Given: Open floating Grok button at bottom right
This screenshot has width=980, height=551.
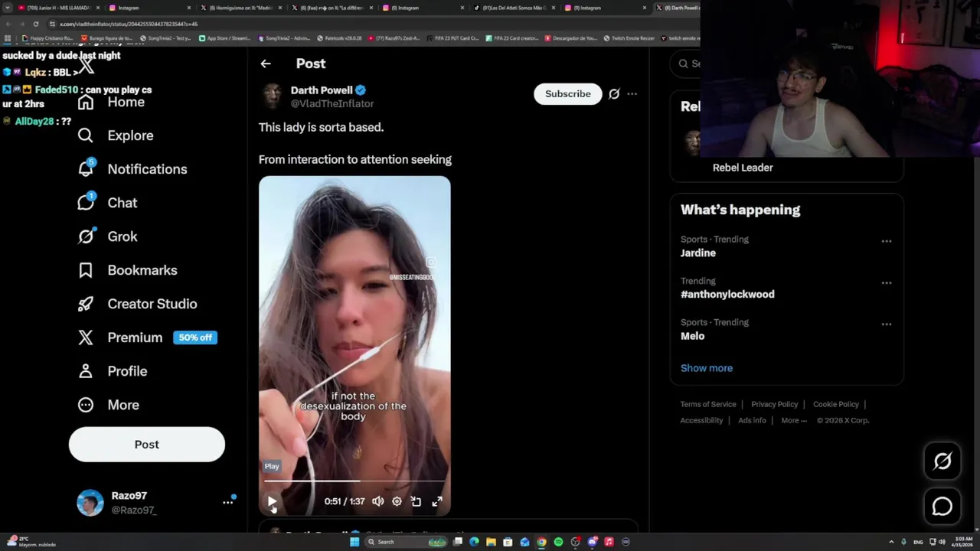Looking at the screenshot, I should [x=942, y=461].
